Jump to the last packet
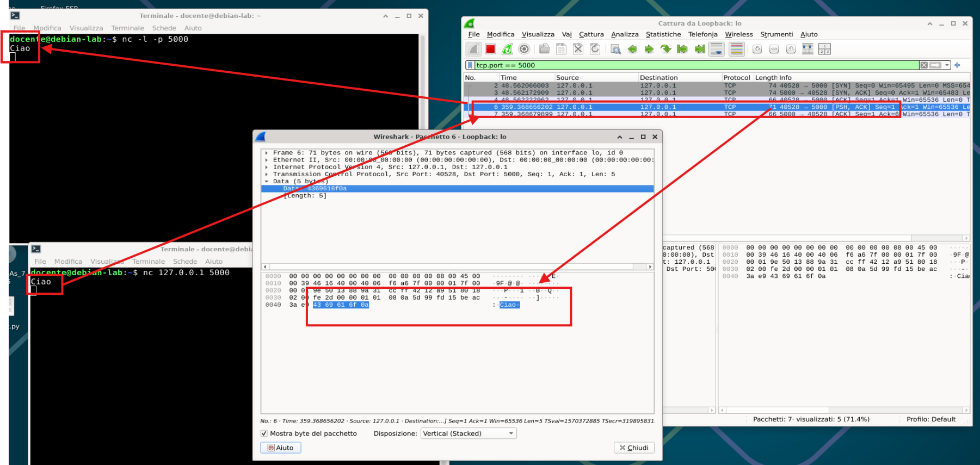This screenshot has width=980, height=465. (700, 49)
